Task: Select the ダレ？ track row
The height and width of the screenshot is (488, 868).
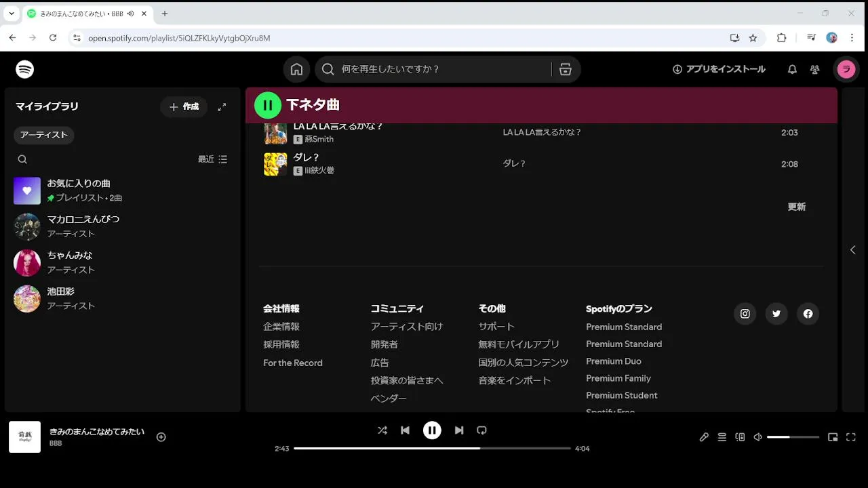Action: 541,164
